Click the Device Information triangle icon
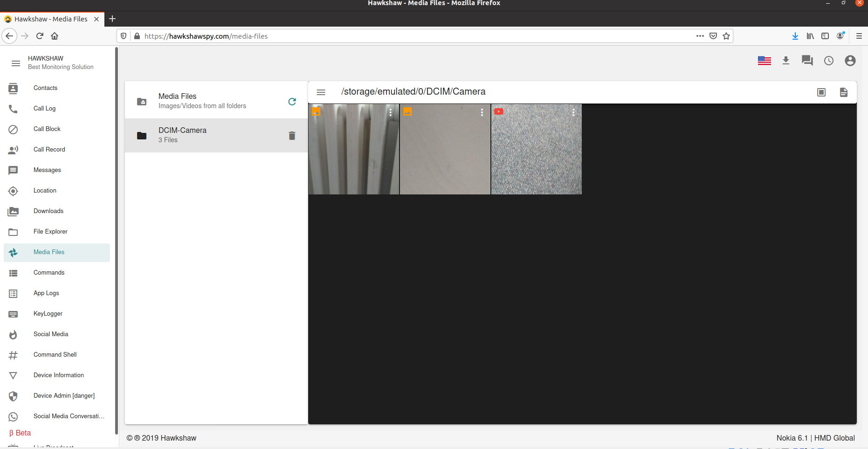This screenshot has height=449, width=868. tap(13, 375)
